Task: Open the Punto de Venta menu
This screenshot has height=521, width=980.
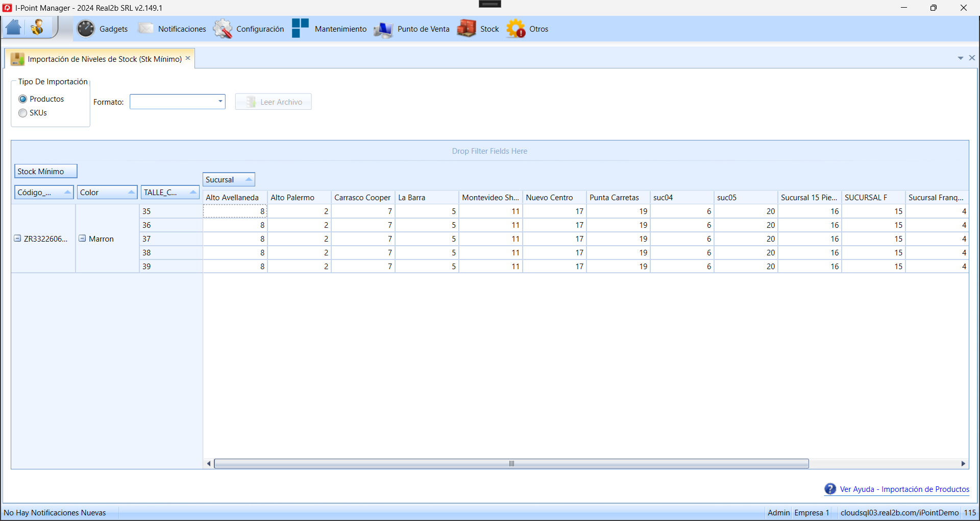Action: (x=424, y=29)
